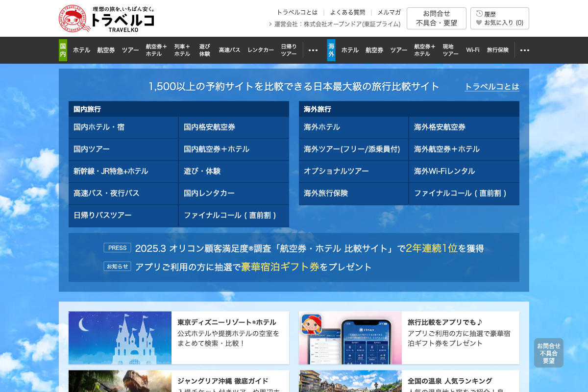Open the Tokyo Disney Resort hotel thumbnail
The image size is (588, 392).
coord(120,338)
